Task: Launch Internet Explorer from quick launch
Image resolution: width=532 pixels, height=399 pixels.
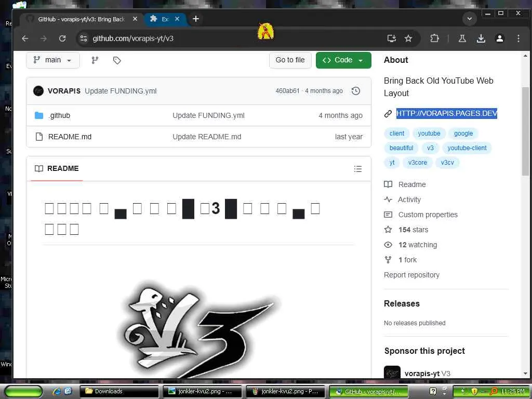Action: pyautogui.click(x=56, y=392)
